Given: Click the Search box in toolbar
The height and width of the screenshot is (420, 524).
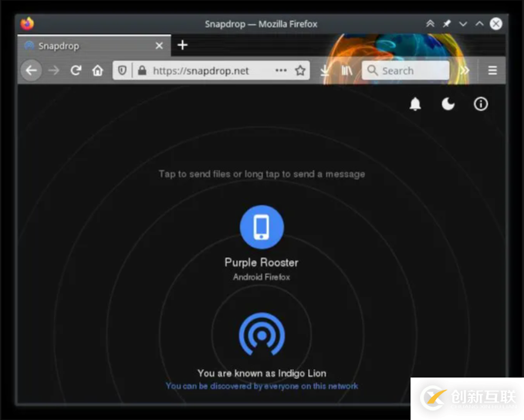Looking at the screenshot, I should click(x=405, y=70).
